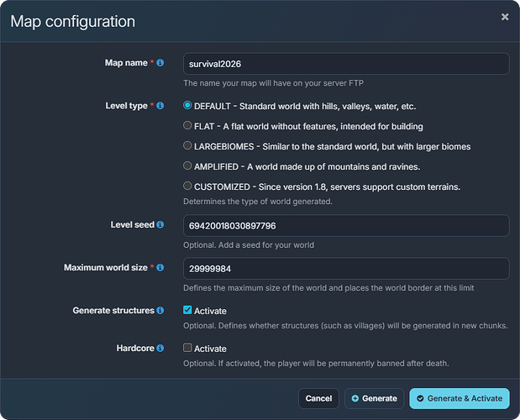The image size is (520, 420).
Task: Select the CUSTOMIZED level type
Action: point(187,186)
